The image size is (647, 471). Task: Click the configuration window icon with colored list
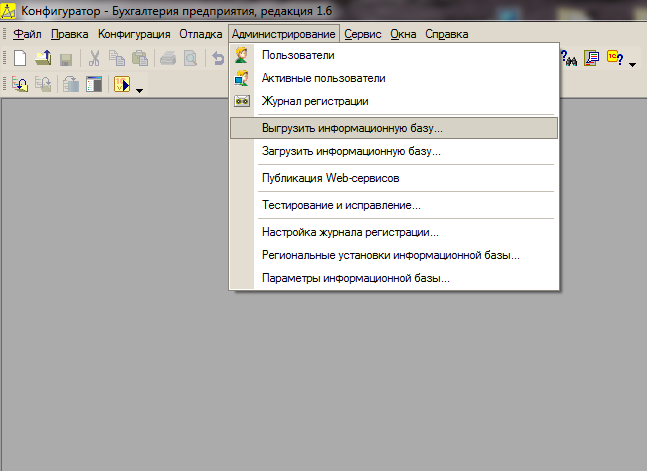point(94,84)
